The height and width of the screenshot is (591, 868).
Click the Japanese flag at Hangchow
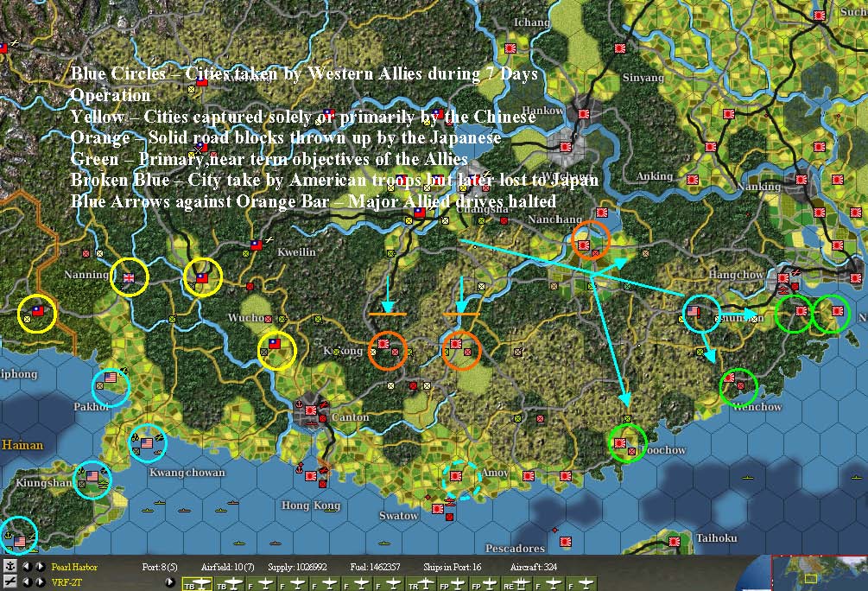pyautogui.click(x=783, y=278)
